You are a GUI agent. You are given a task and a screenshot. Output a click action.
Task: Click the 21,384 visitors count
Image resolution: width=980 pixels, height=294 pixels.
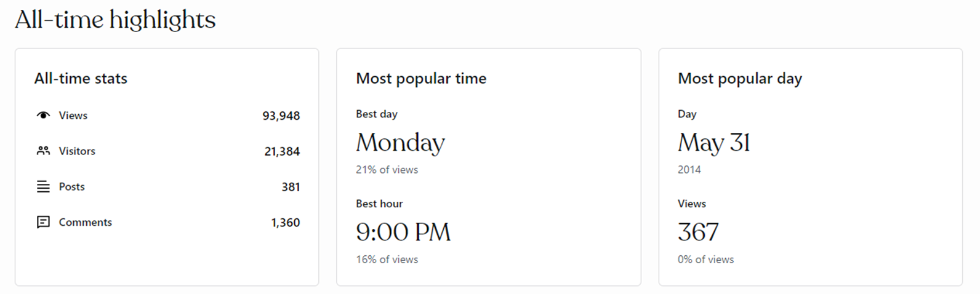282,151
